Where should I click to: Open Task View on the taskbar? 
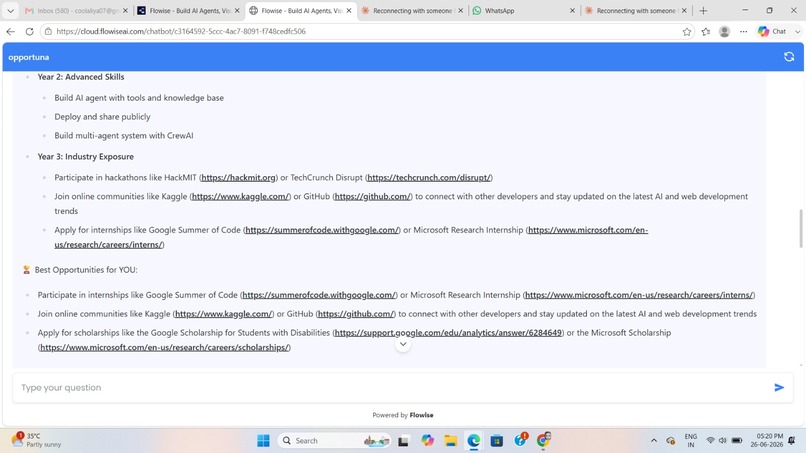[403, 441]
